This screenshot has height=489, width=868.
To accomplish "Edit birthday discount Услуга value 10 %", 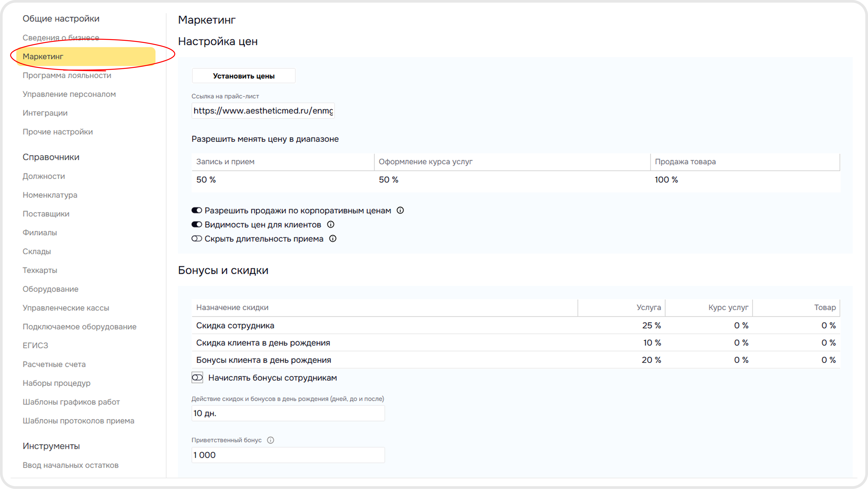I will point(652,343).
